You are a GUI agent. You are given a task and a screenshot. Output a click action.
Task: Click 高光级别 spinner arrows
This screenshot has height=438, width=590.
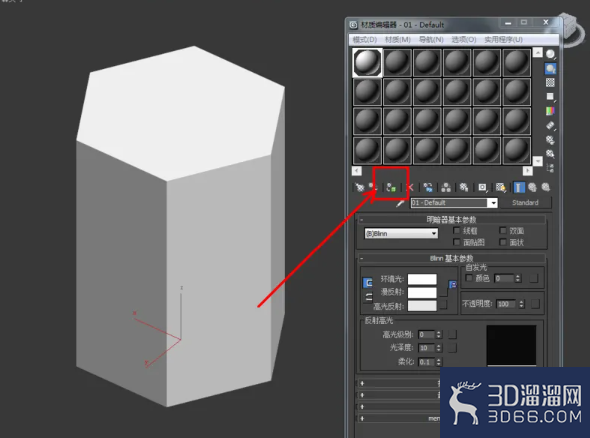click(x=438, y=334)
